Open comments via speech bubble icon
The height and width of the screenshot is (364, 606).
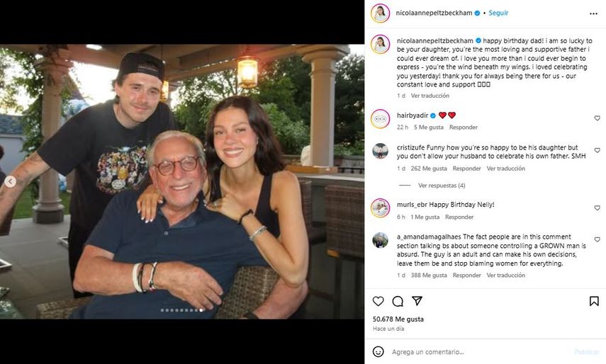click(398, 301)
